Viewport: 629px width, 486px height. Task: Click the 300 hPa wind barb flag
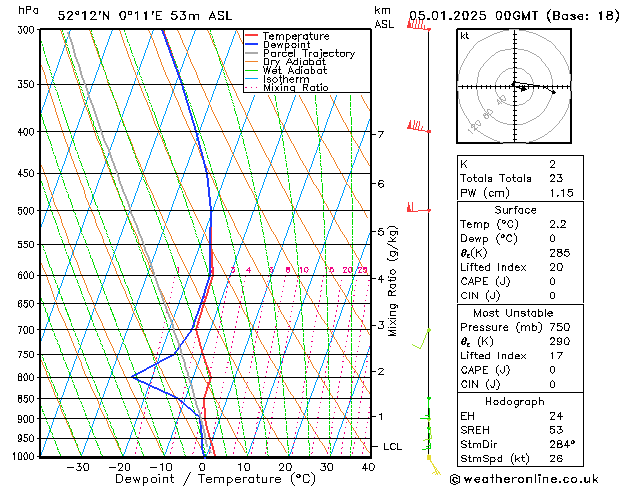(418, 25)
